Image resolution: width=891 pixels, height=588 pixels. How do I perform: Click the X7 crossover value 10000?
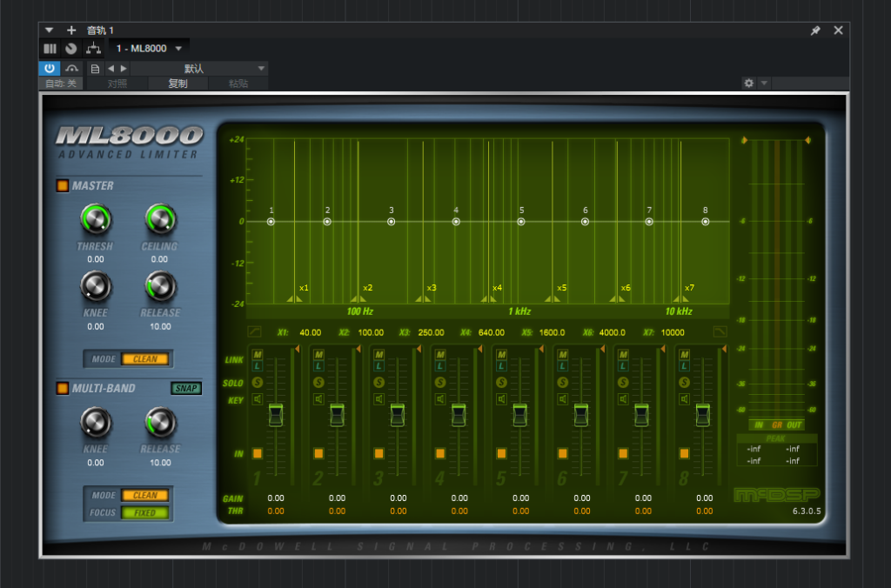click(x=673, y=332)
